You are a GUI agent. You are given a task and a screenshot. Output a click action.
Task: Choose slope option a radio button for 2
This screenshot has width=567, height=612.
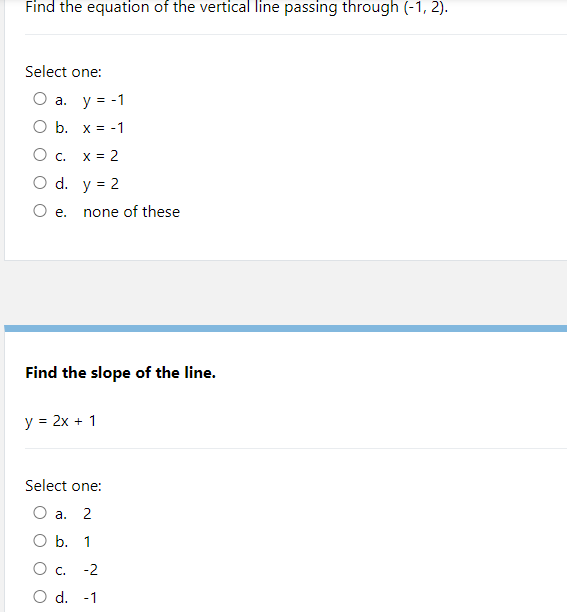coord(40,513)
